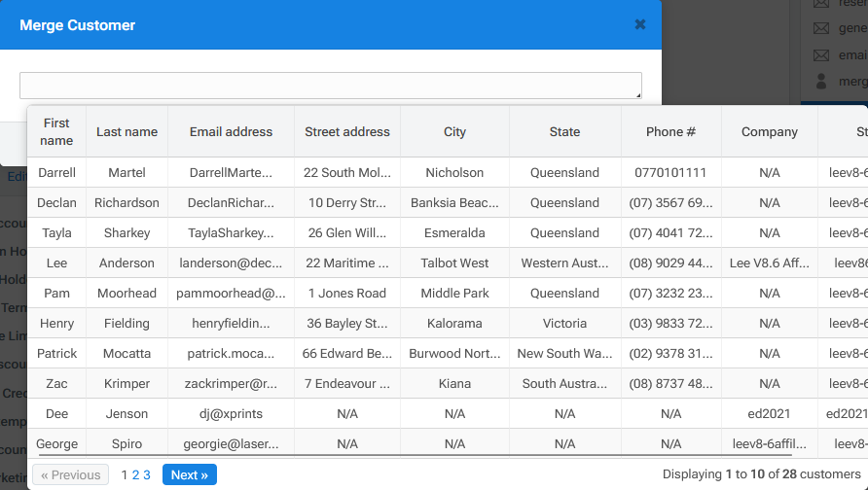This screenshot has height=490, width=868.
Task: Click the Nicholson city cell
Action: point(454,172)
